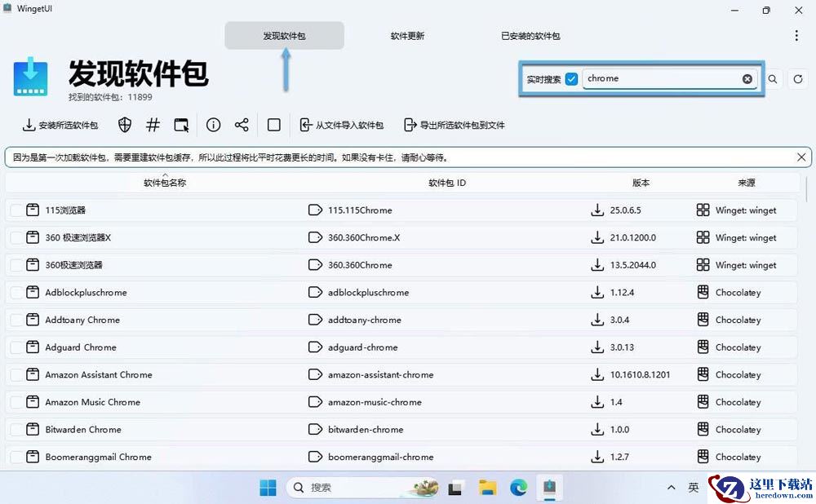Check the Amazon Music Chrome row checkbox
The image size is (816, 504).
(16, 402)
